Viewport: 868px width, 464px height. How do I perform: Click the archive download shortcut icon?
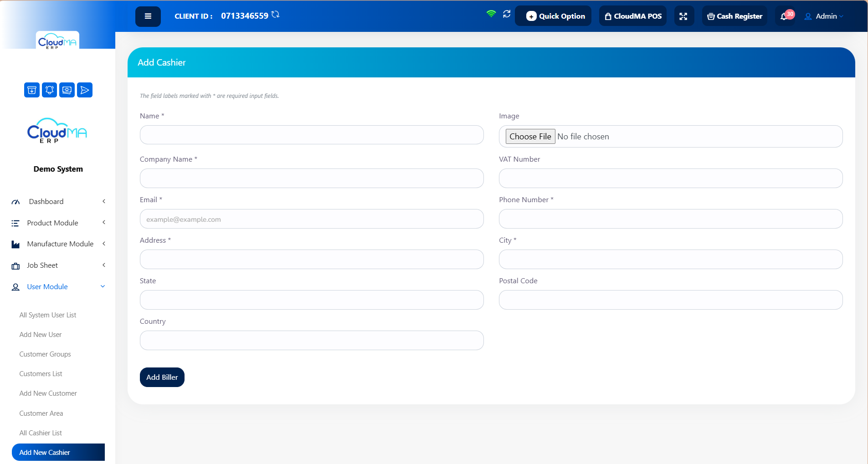tap(32, 90)
